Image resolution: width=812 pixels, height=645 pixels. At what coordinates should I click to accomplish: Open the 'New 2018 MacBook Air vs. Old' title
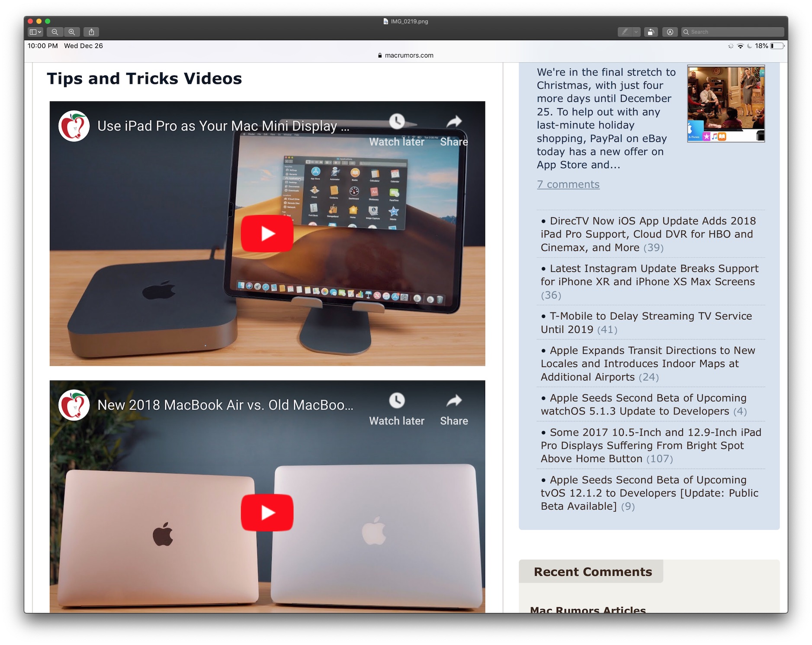pyautogui.click(x=225, y=405)
